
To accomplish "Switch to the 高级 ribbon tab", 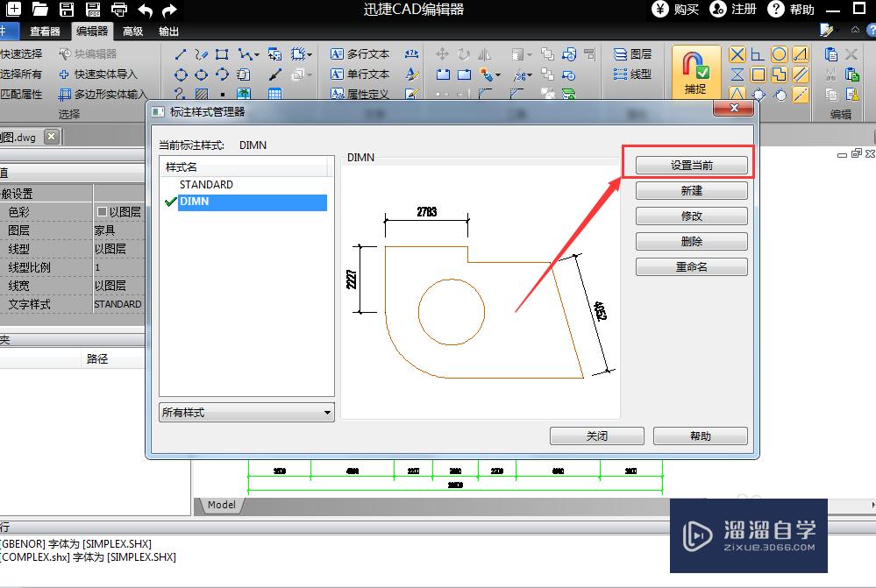I will (x=133, y=32).
